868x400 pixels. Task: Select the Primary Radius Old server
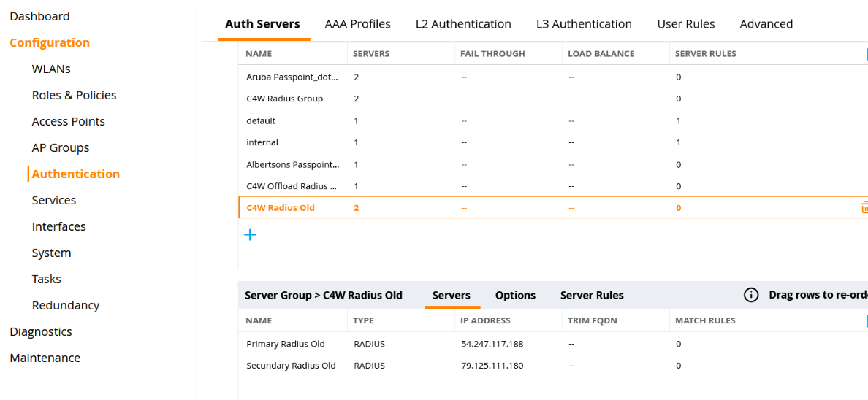coord(286,344)
